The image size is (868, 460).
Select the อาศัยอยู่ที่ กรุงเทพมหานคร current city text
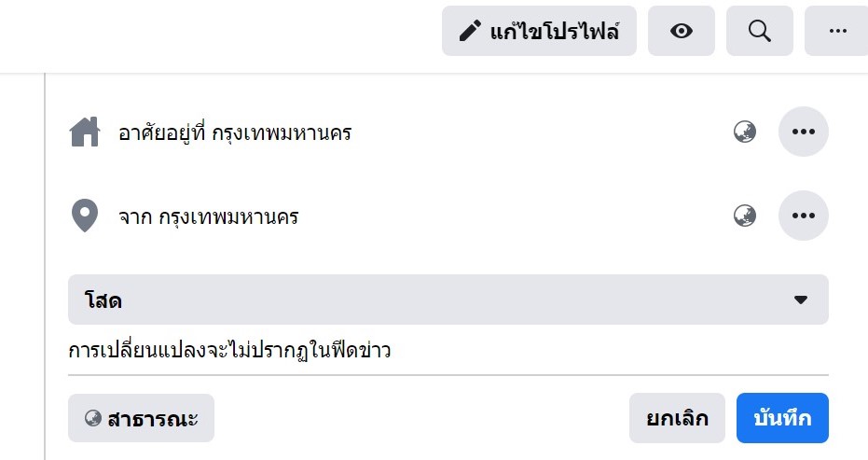click(235, 133)
